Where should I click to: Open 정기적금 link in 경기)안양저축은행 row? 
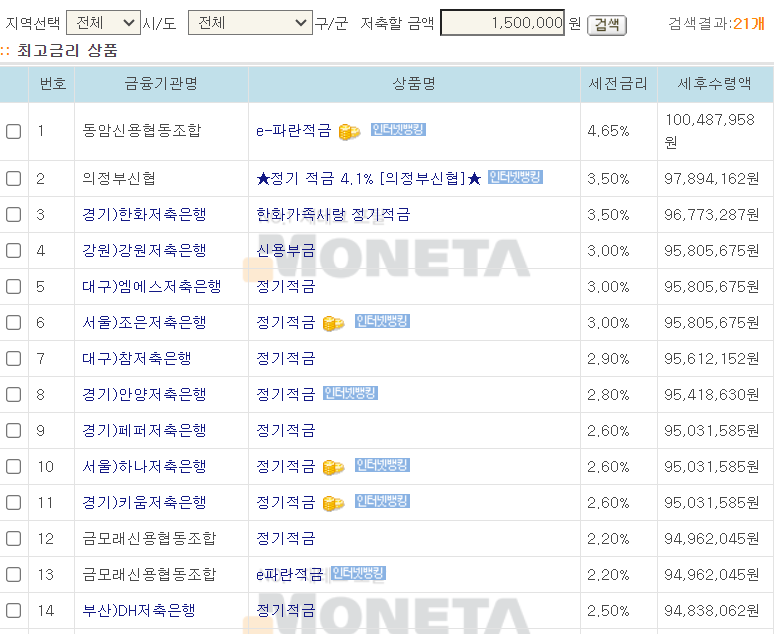click(x=286, y=395)
